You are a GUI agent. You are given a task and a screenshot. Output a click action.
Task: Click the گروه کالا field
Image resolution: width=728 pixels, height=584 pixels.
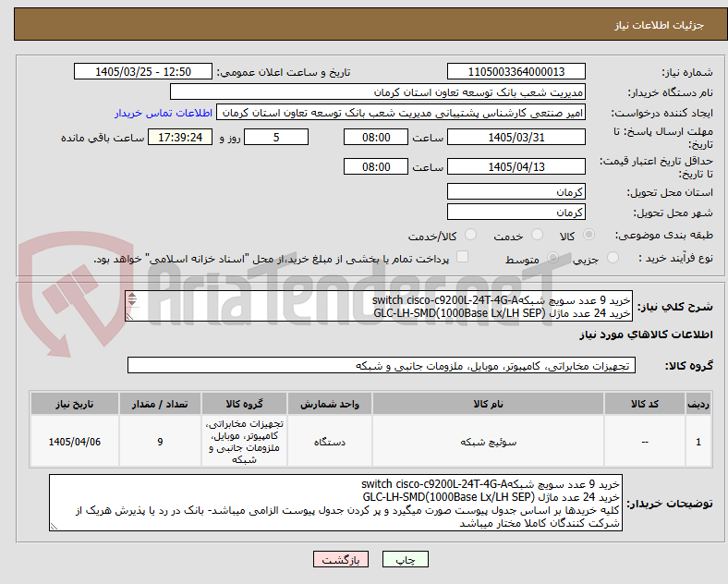(x=382, y=365)
